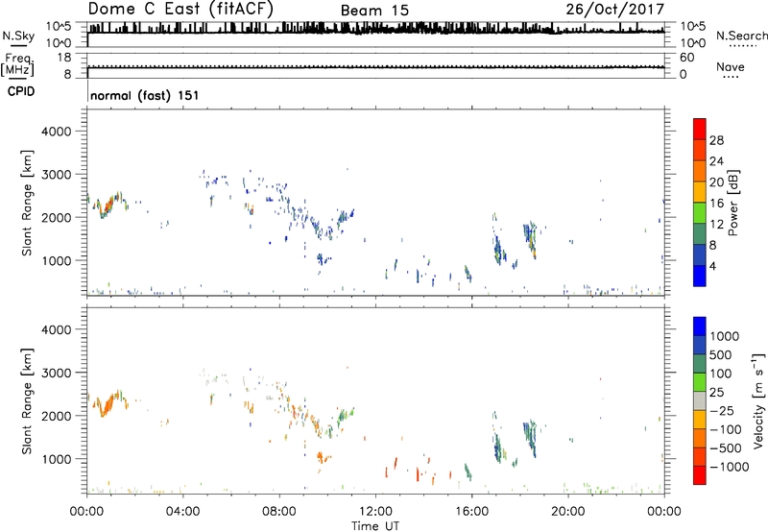Click the '60' tick on the Nave axis
768x532 pixels.
(687, 58)
